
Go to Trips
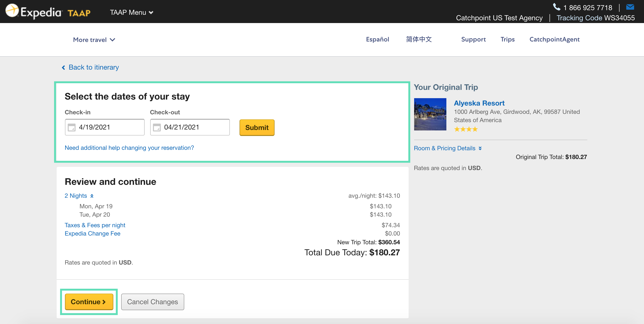tap(507, 39)
